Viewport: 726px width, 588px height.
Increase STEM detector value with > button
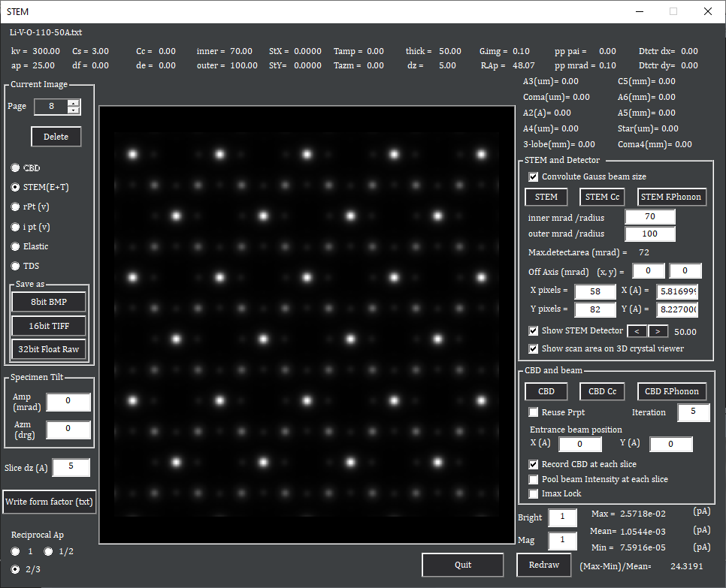click(658, 331)
